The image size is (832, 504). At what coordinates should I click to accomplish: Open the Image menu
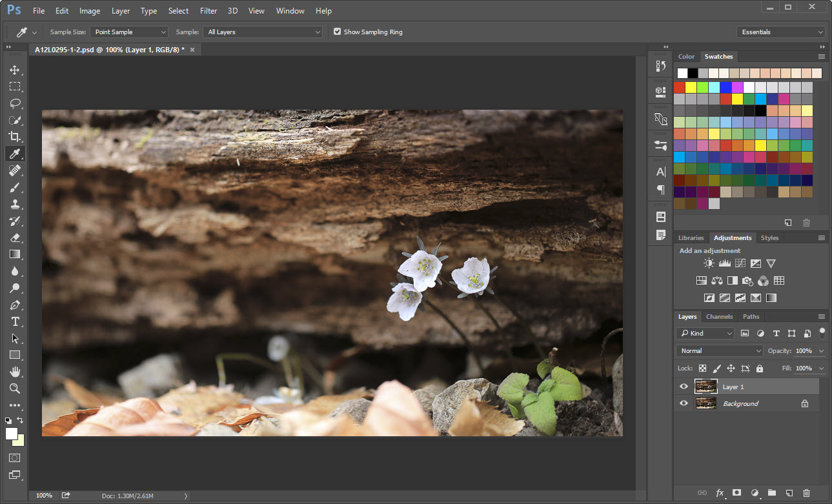point(90,11)
